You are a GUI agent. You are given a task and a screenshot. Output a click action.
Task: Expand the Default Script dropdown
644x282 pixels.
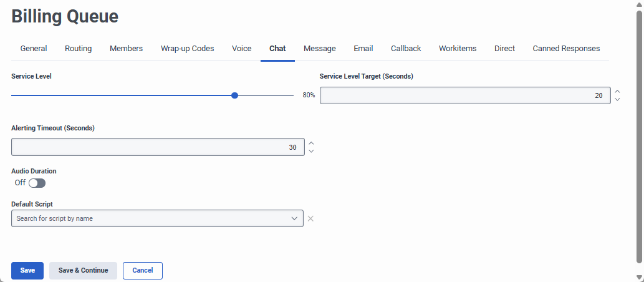point(294,218)
